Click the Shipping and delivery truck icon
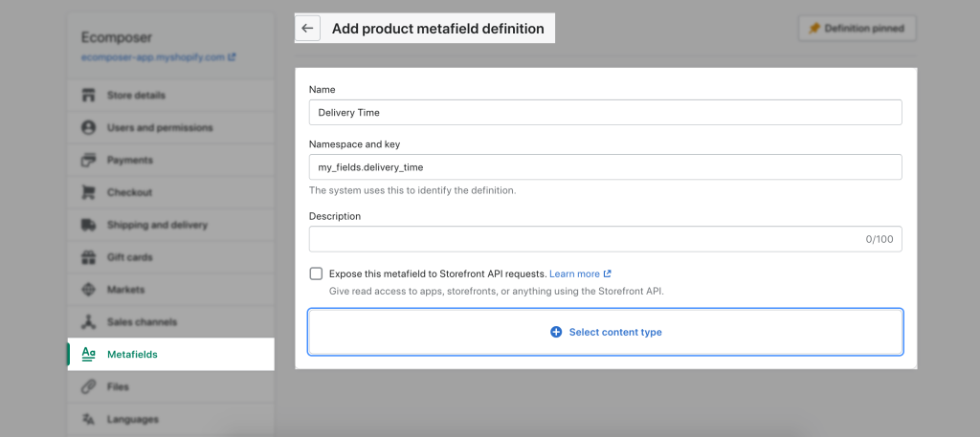980x437 pixels. pos(88,225)
